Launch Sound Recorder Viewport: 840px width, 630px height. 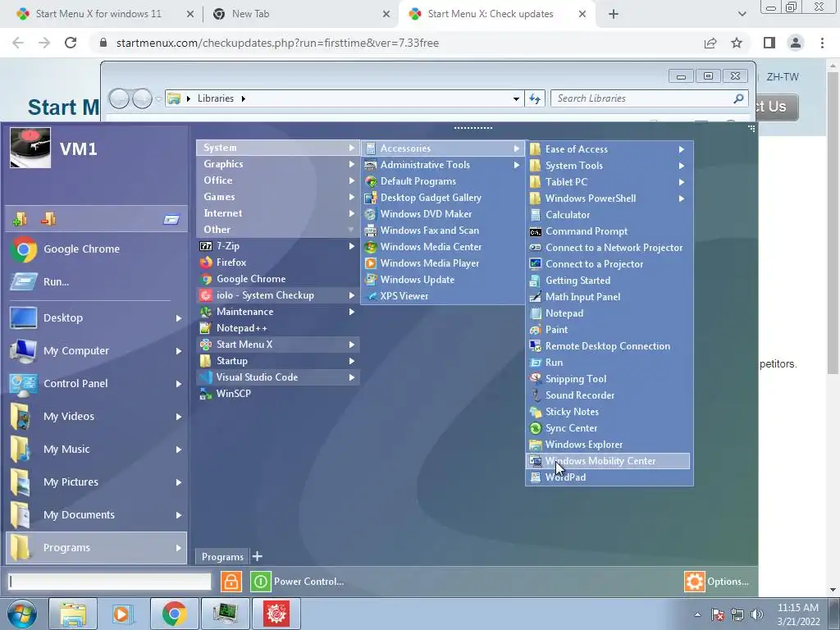coord(609,395)
